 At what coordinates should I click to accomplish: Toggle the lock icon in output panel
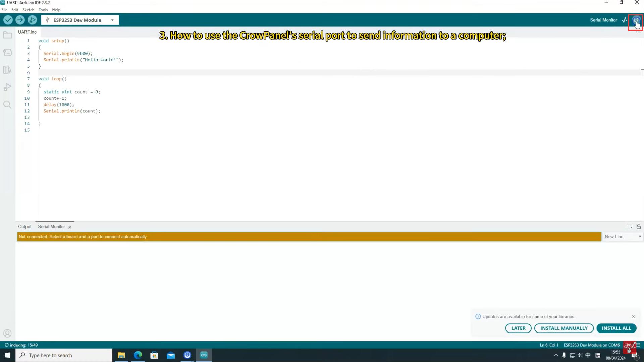tap(639, 227)
